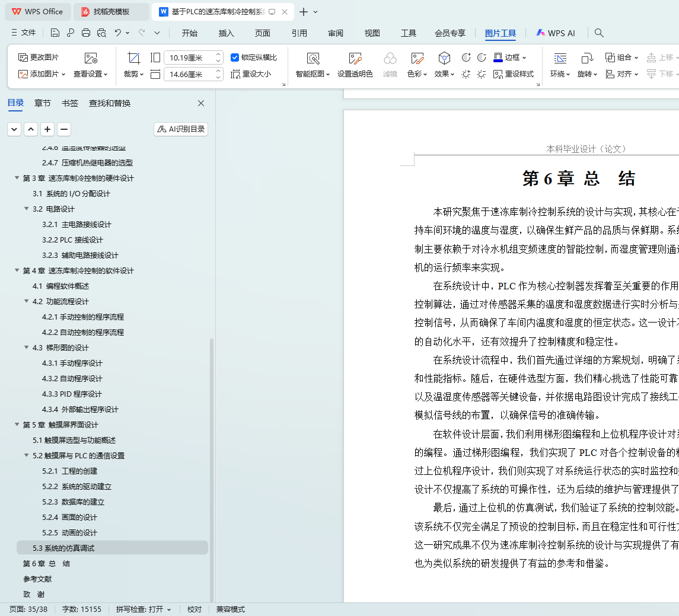Viewport: 679px width, 616px height.
Task: Expand the quick access toolbar customize chevron
Action: 157,33
